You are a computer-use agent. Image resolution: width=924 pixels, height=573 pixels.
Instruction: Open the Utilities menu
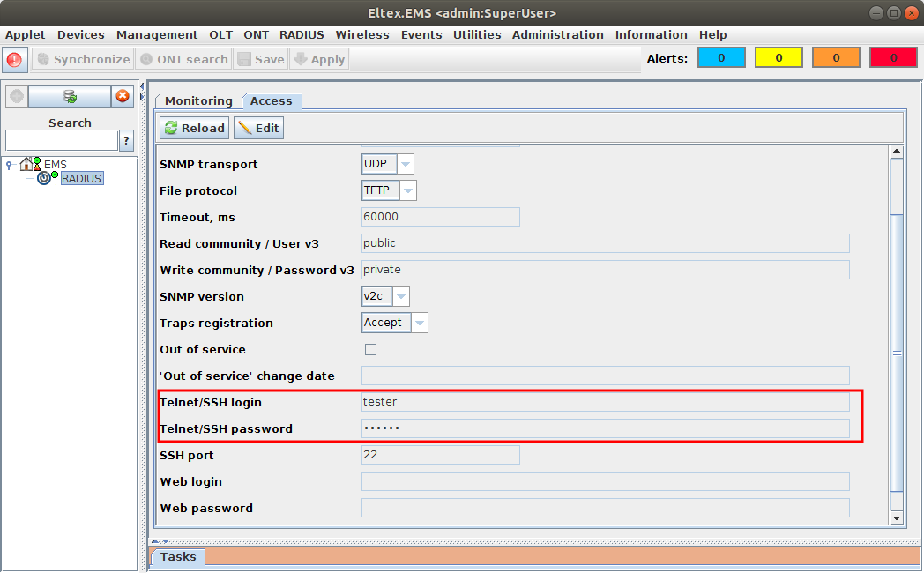coord(477,34)
